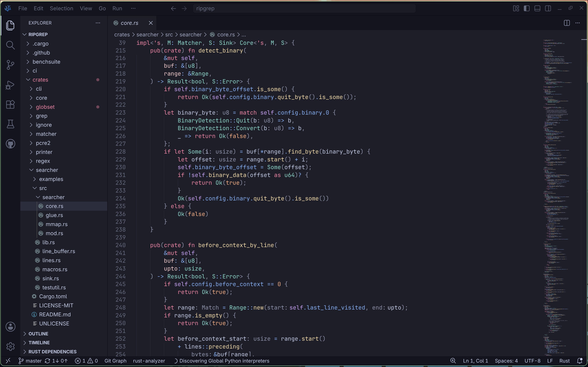Open the notifications bell

click(579, 361)
